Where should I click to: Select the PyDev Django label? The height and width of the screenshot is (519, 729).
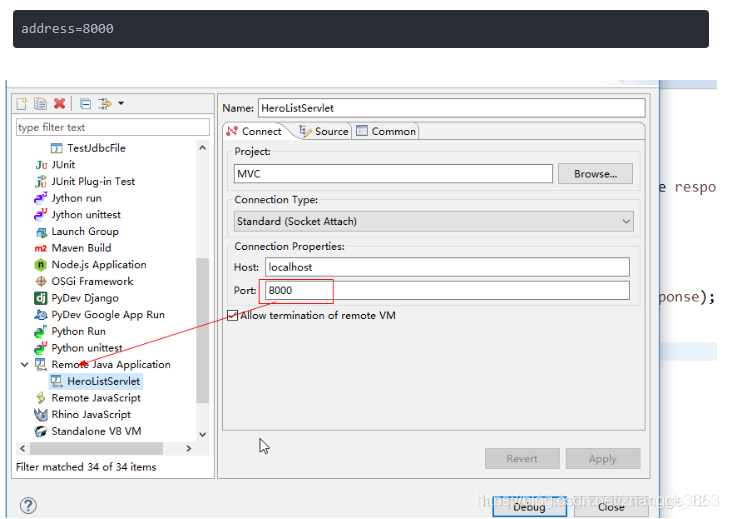pyautogui.click(x=85, y=298)
